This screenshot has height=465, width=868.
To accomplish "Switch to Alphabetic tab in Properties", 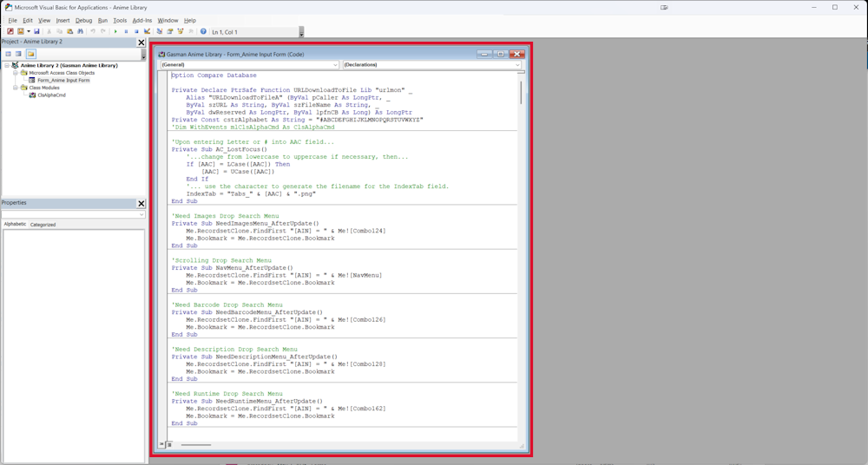I will click(x=15, y=224).
